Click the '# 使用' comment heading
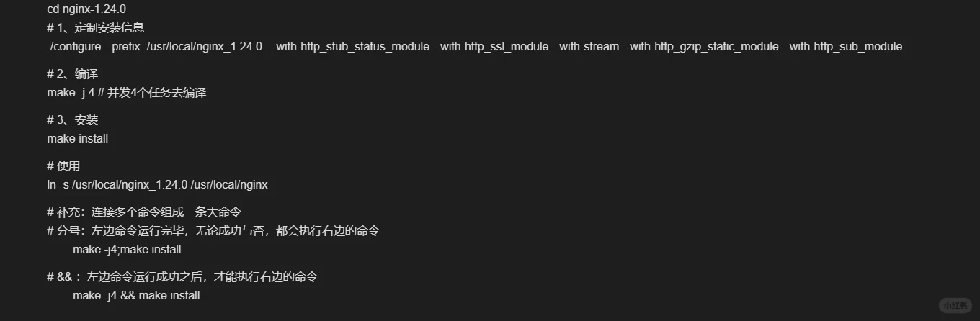Screen dimensions: 980x321 [x=63, y=166]
